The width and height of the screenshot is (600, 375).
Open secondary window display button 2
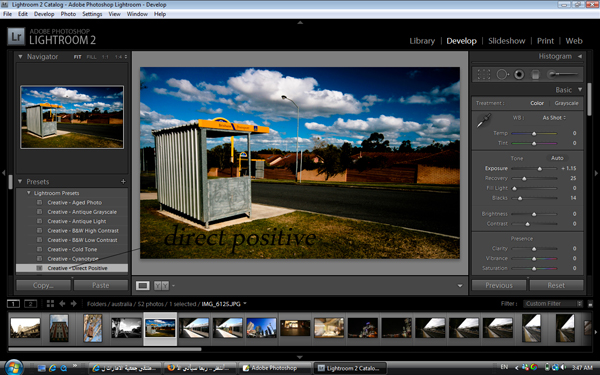click(30, 304)
